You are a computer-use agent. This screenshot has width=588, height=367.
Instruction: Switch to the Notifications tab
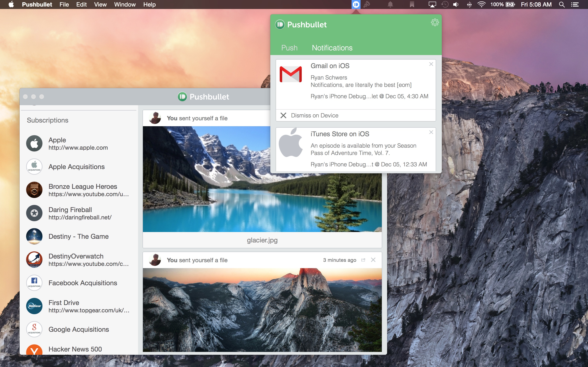pyautogui.click(x=332, y=47)
